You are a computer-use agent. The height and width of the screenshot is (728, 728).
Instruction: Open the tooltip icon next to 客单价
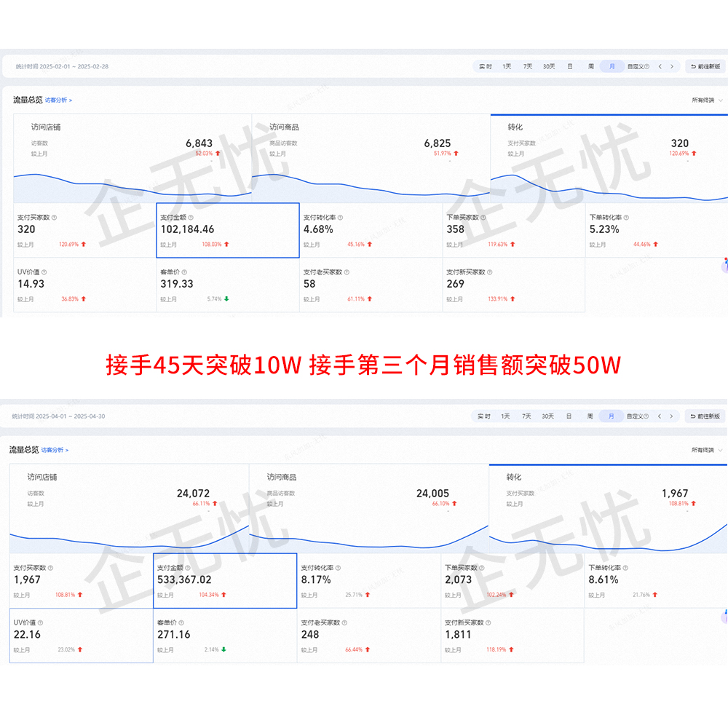coord(183,272)
